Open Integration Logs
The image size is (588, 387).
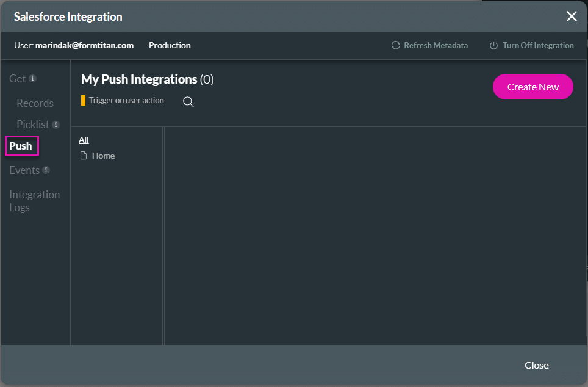(x=34, y=200)
